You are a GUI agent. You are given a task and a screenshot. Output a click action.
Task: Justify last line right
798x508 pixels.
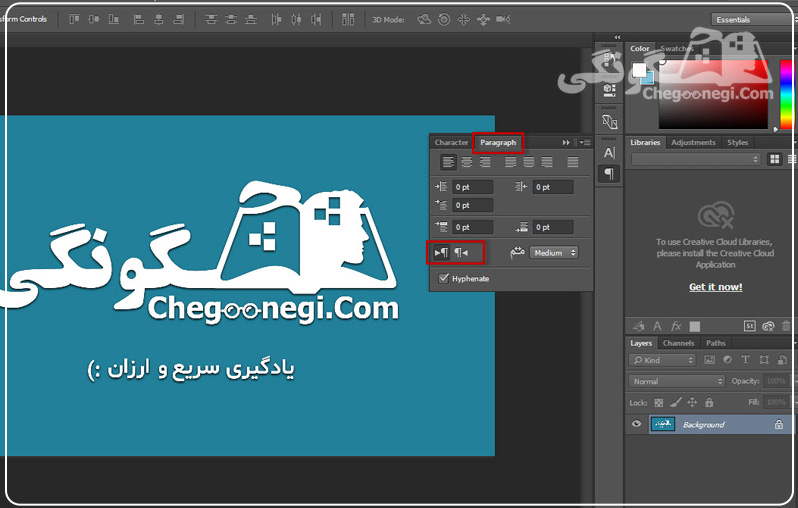coord(547,162)
